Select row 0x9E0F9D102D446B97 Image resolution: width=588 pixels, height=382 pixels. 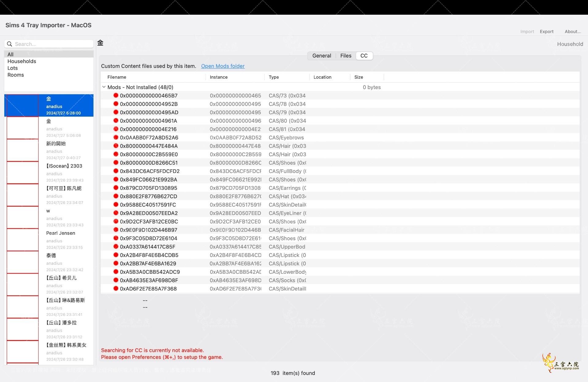click(340, 230)
